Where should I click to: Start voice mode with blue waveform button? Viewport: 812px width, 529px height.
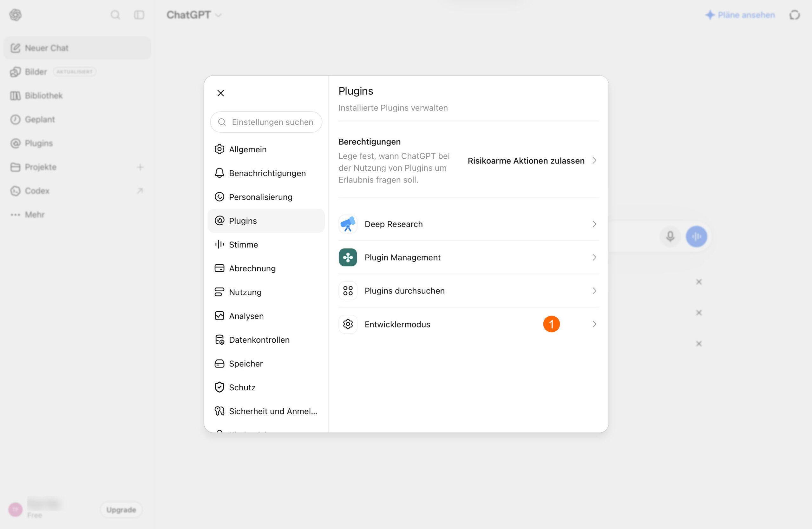pyautogui.click(x=696, y=236)
